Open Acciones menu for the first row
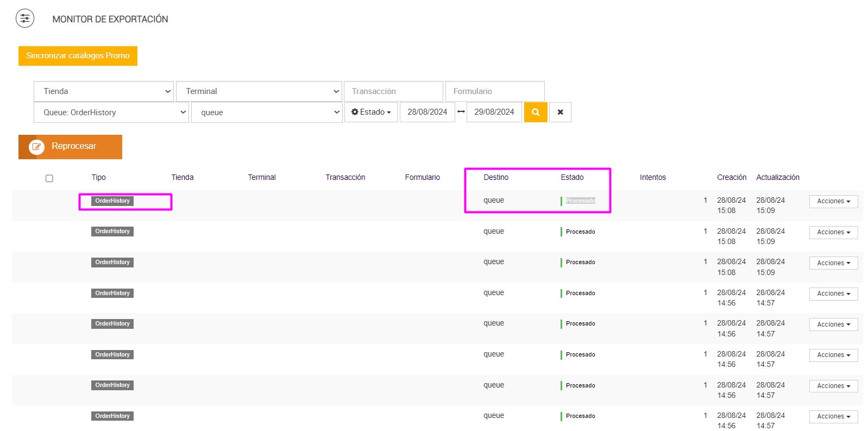The image size is (868, 431). pos(833,202)
